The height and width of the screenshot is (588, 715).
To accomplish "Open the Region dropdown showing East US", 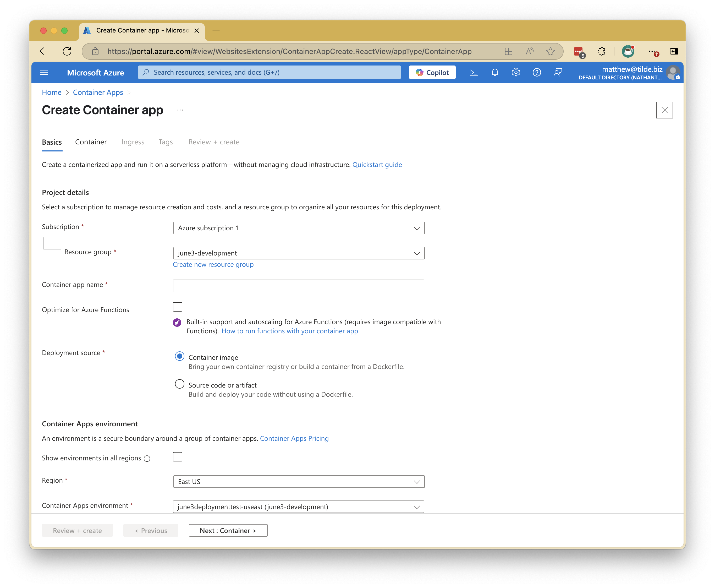I will click(x=299, y=481).
